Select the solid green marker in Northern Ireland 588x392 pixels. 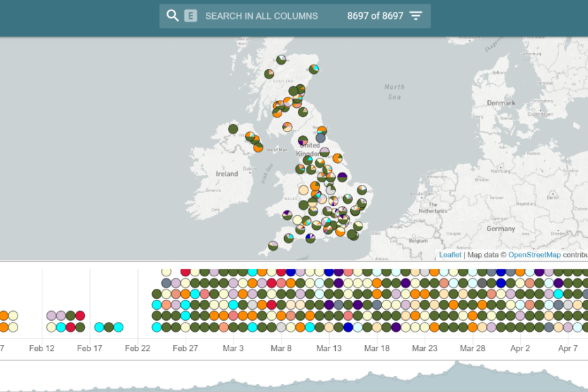(233, 129)
